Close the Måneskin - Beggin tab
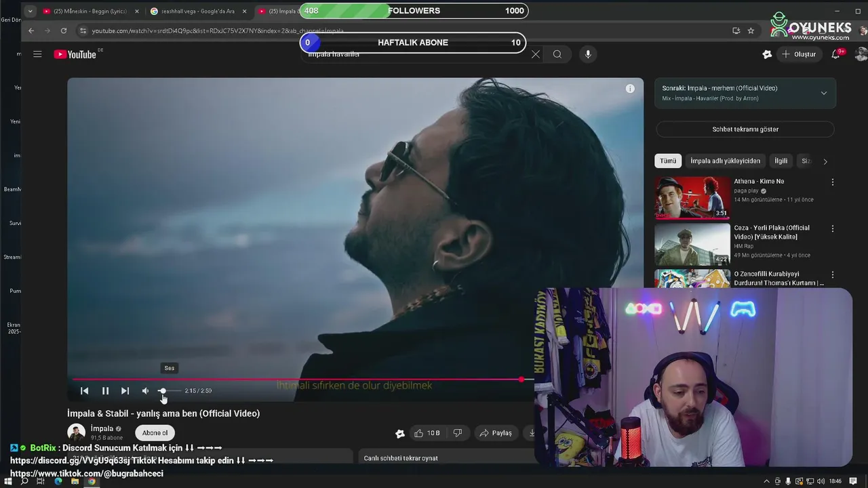Screen dimensions: 868x488 point(136,11)
